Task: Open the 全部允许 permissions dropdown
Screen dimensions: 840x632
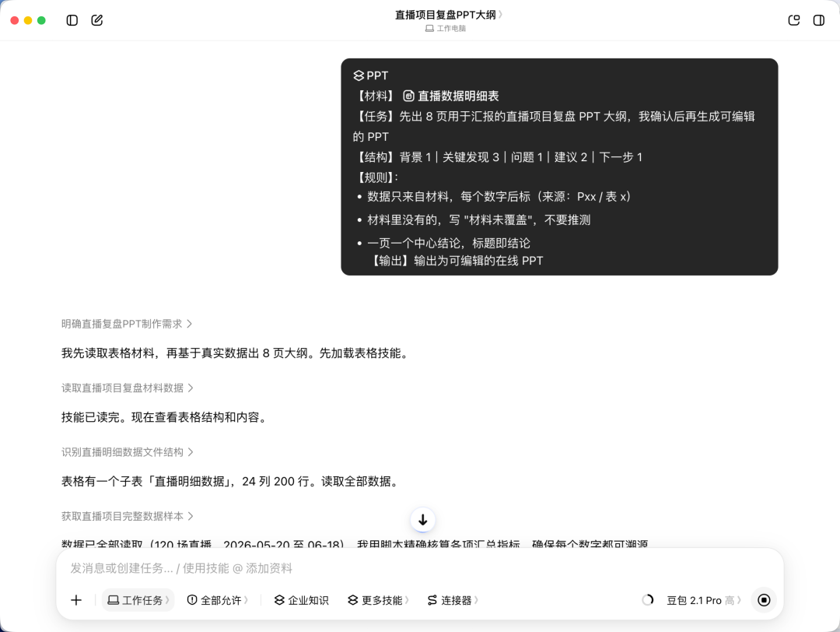Action: (x=218, y=600)
